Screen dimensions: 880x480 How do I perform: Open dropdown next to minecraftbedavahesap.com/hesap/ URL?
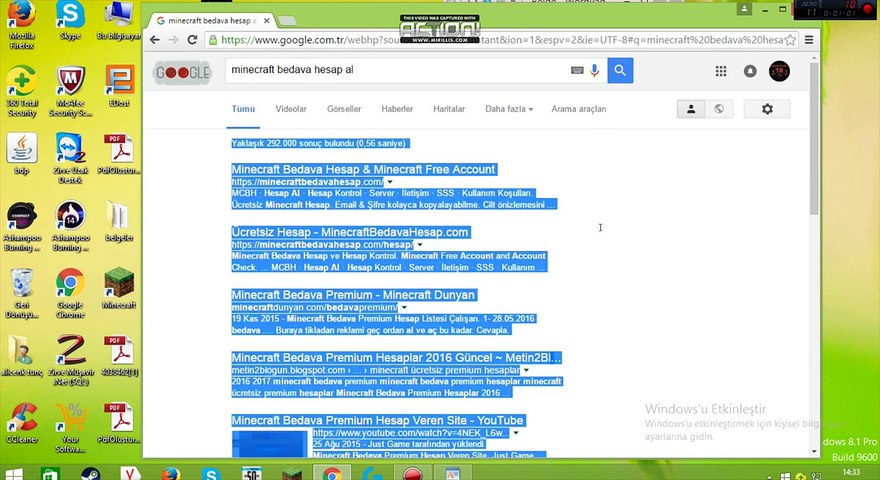pyautogui.click(x=420, y=245)
